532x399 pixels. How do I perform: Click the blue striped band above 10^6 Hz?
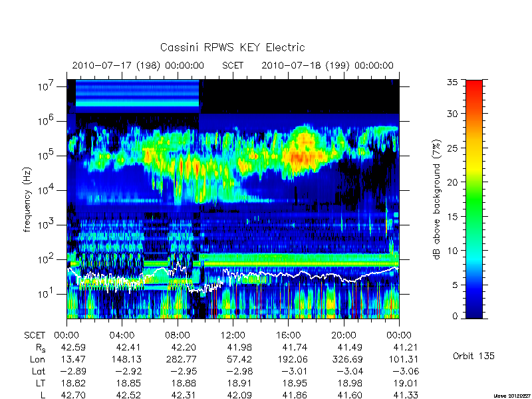click(137, 96)
